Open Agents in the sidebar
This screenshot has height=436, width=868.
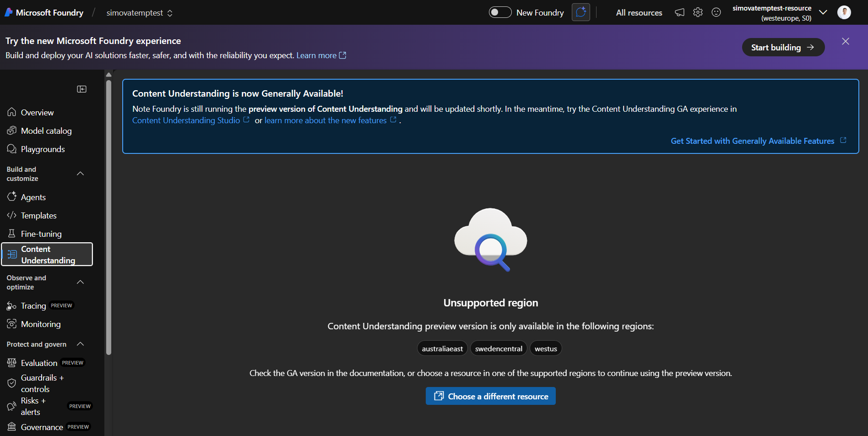click(x=33, y=197)
